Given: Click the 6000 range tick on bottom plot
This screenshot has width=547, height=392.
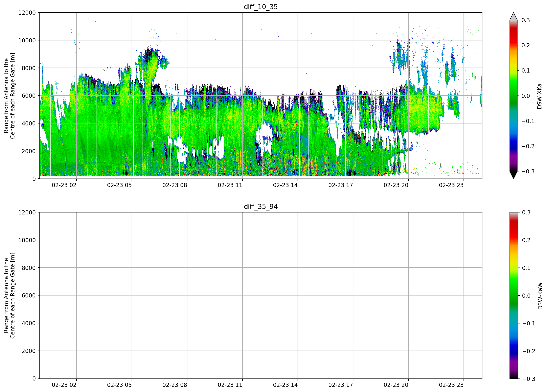Looking at the screenshot, I should [x=29, y=295].
